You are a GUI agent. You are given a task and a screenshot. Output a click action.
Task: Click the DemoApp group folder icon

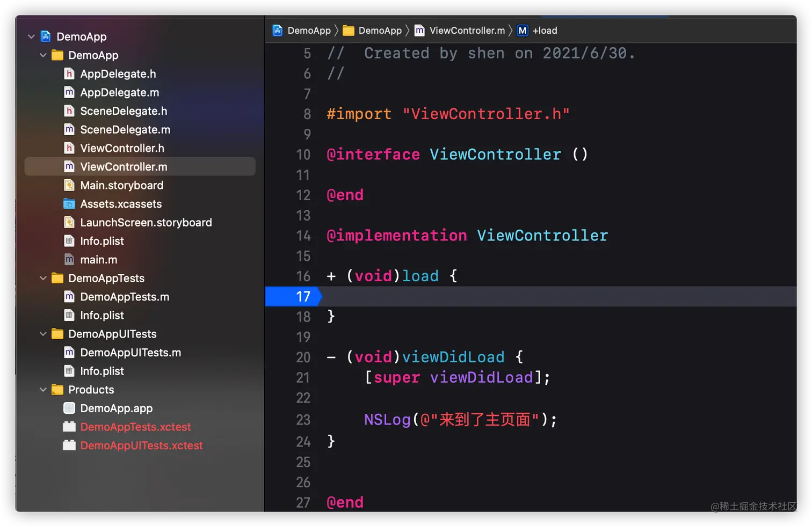point(57,55)
